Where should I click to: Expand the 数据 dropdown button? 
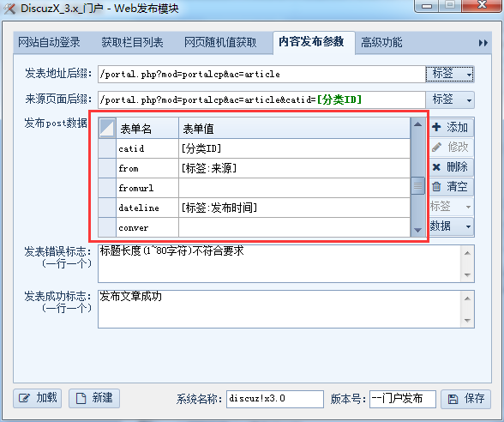[452, 226]
